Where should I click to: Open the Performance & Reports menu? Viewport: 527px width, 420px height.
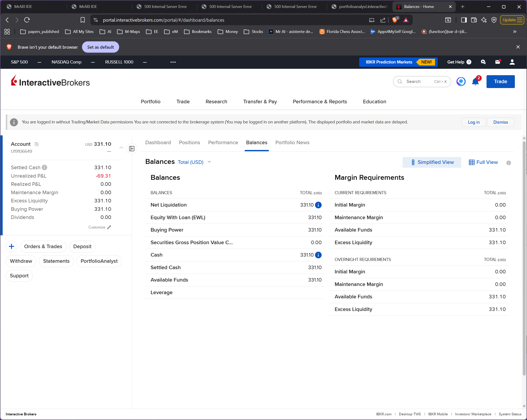[x=320, y=102]
